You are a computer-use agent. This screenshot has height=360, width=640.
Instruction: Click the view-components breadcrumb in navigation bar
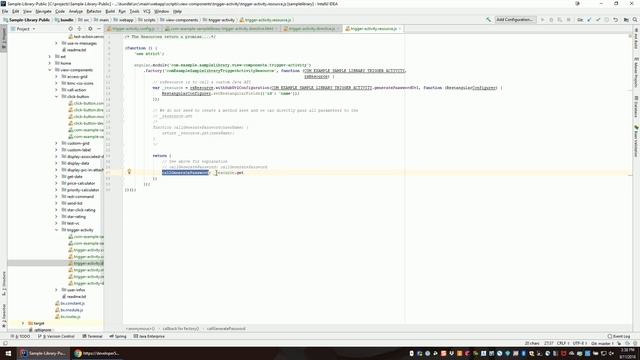[x=179, y=20]
